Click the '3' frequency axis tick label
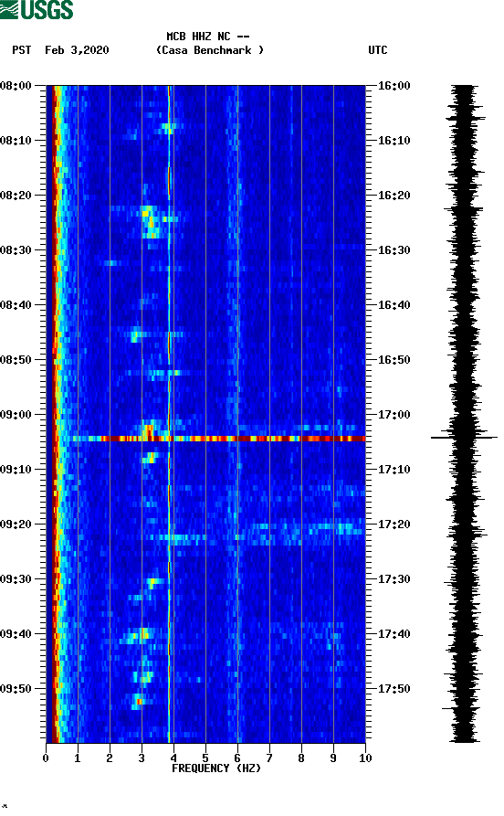Viewport: 504px width, 816px height. tap(142, 758)
